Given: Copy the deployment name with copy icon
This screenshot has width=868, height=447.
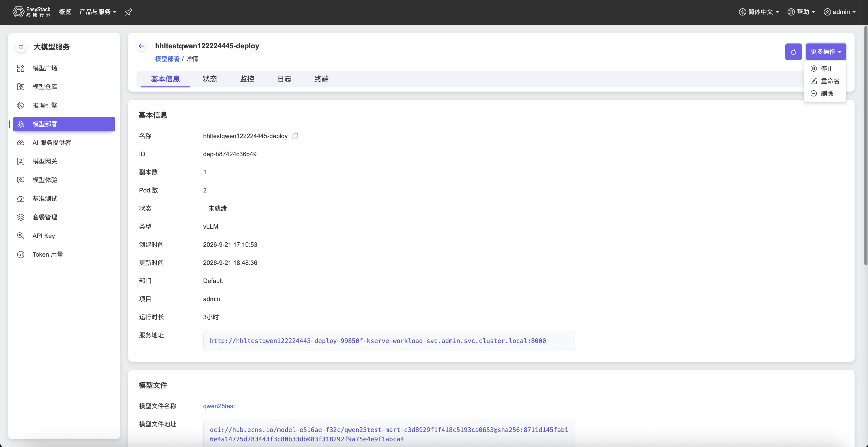Looking at the screenshot, I should coord(295,136).
